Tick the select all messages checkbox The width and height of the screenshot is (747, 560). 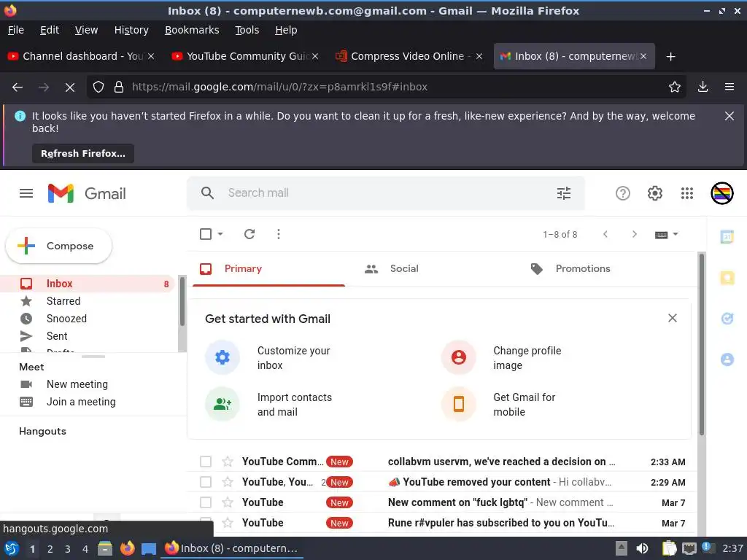coord(205,234)
